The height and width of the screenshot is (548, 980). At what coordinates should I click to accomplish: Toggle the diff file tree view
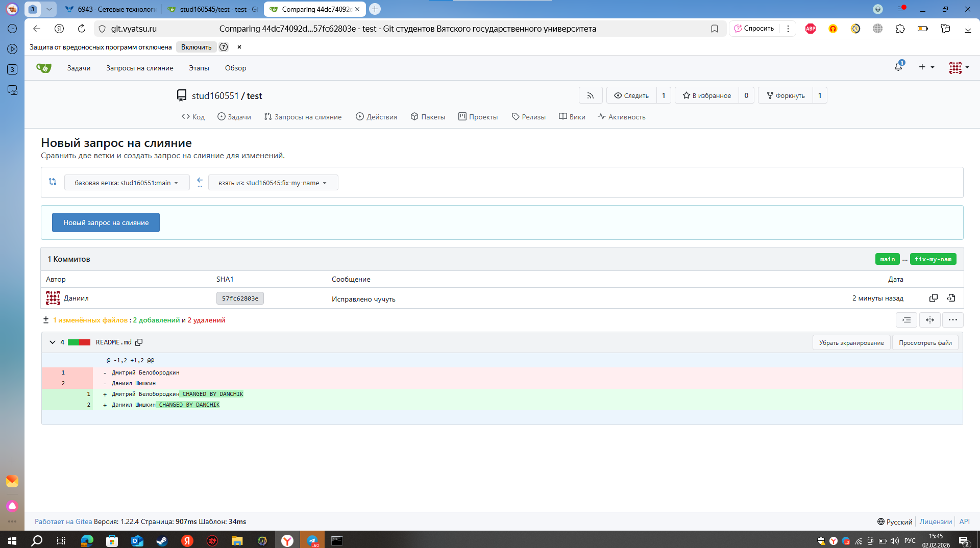(x=906, y=320)
